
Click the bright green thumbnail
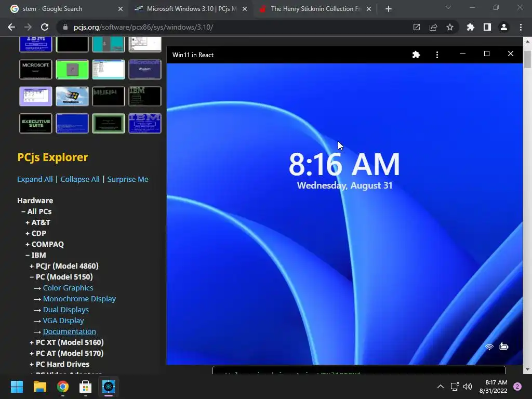point(72,69)
